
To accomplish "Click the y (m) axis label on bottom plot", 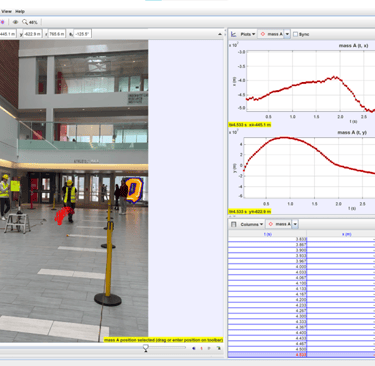I will (x=234, y=168).
